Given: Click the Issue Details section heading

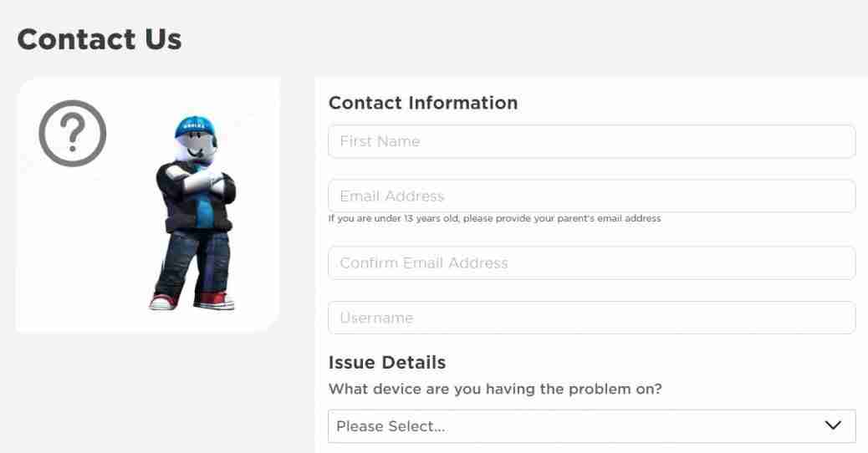Looking at the screenshot, I should [387, 362].
